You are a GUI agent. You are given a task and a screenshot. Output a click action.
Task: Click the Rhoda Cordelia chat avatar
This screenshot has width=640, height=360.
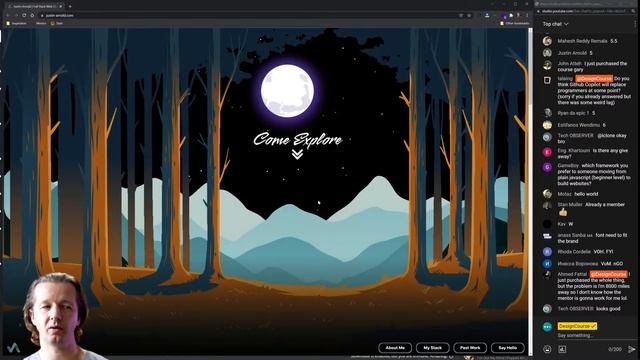[x=547, y=251]
